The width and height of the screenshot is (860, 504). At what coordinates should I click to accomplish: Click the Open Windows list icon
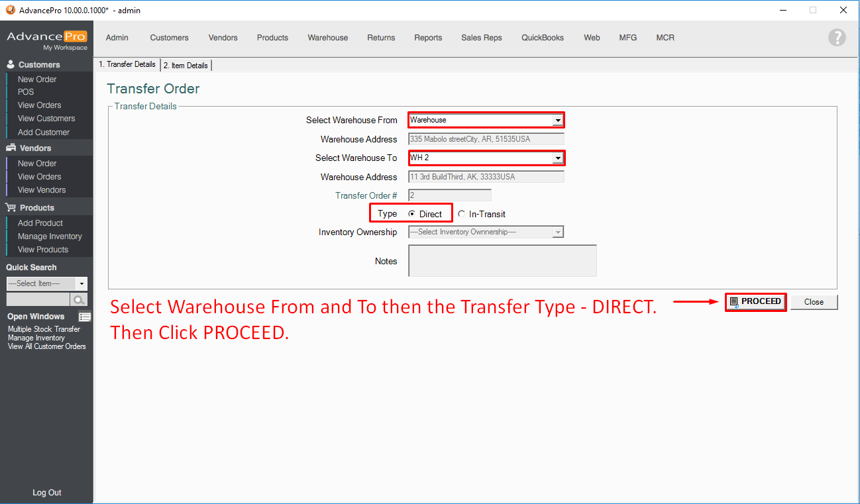(85, 317)
